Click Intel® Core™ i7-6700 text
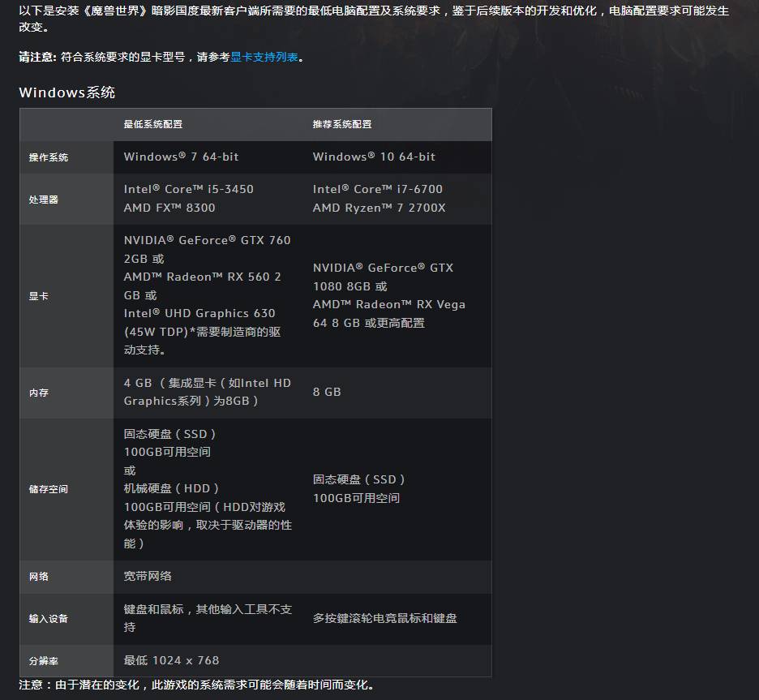 click(378, 189)
